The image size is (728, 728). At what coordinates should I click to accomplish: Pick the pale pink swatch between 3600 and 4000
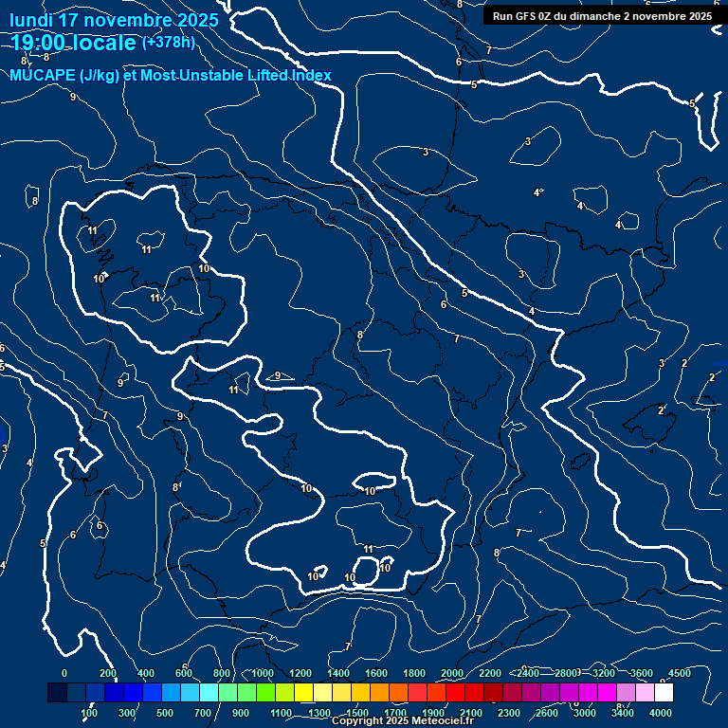pos(645,692)
